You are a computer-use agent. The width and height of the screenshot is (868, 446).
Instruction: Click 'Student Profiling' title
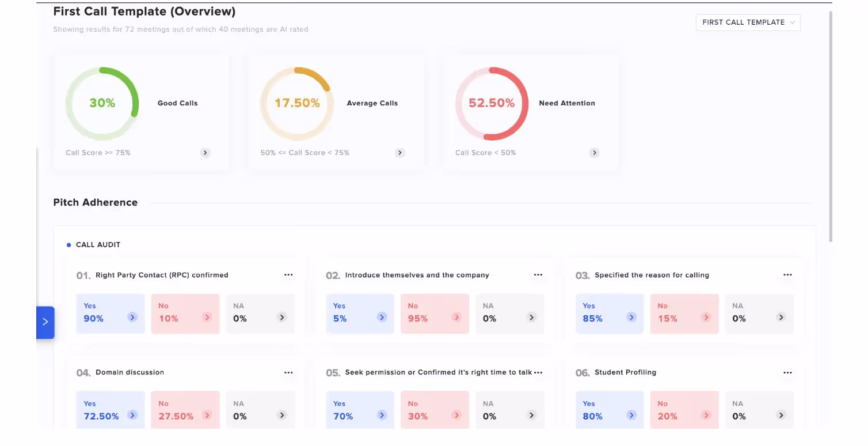pyautogui.click(x=625, y=373)
